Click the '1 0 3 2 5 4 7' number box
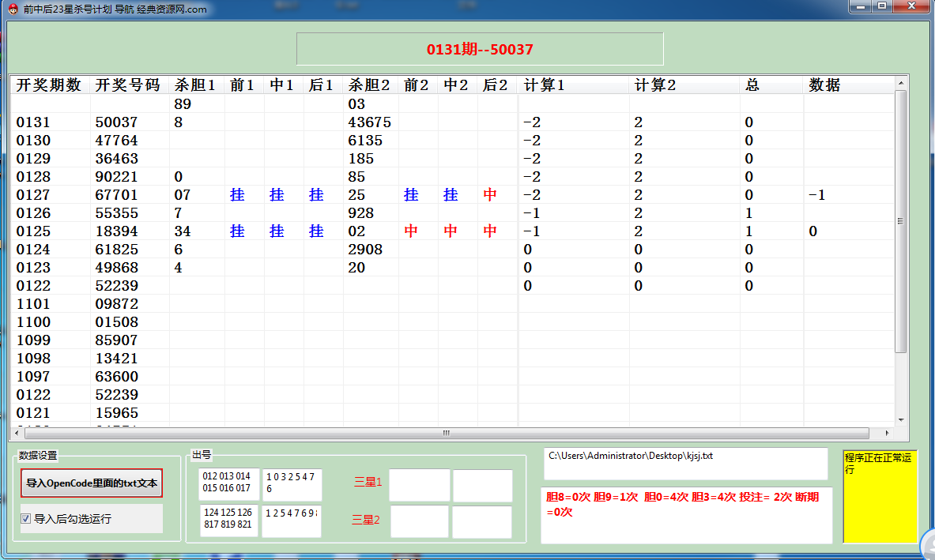This screenshot has width=935, height=560. coord(292,484)
